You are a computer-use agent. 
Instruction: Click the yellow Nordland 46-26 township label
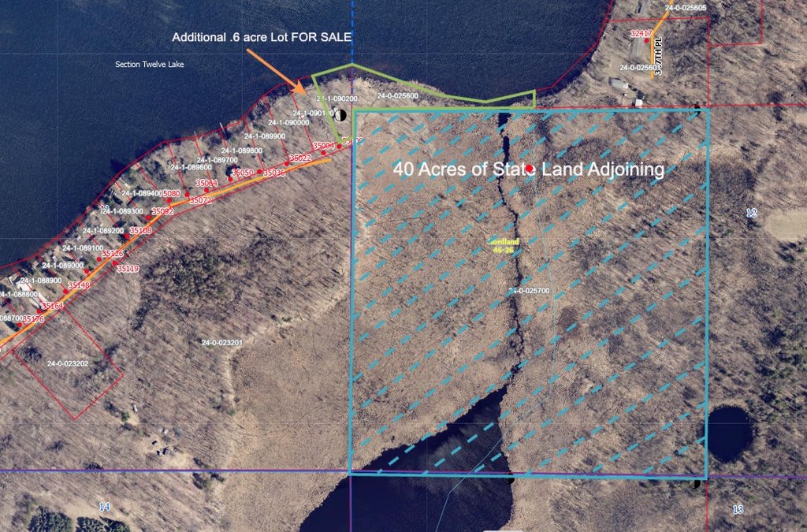[x=503, y=246]
